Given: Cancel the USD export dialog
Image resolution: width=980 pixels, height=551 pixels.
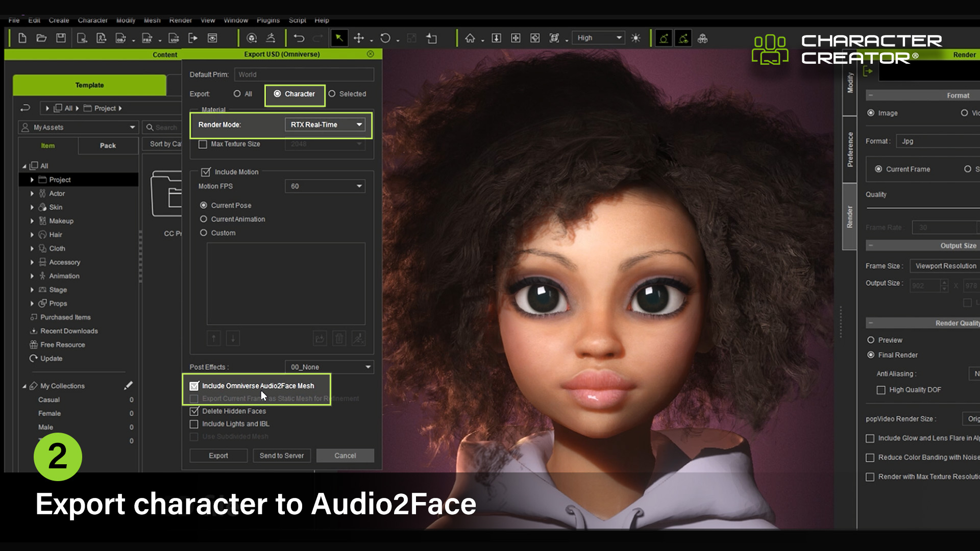Looking at the screenshot, I should [345, 456].
